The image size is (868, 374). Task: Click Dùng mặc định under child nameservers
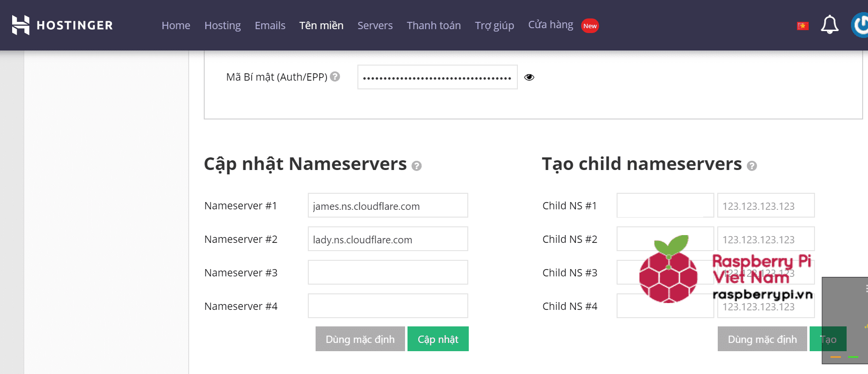(x=762, y=339)
